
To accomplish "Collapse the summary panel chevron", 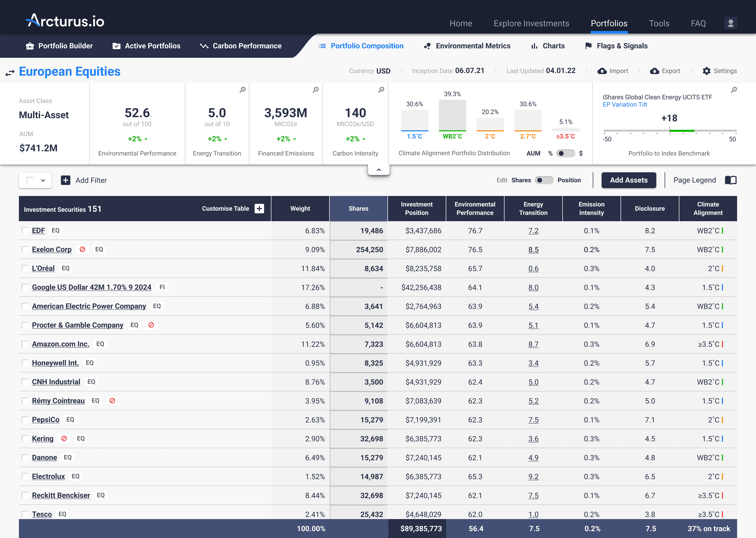I will pos(378,170).
